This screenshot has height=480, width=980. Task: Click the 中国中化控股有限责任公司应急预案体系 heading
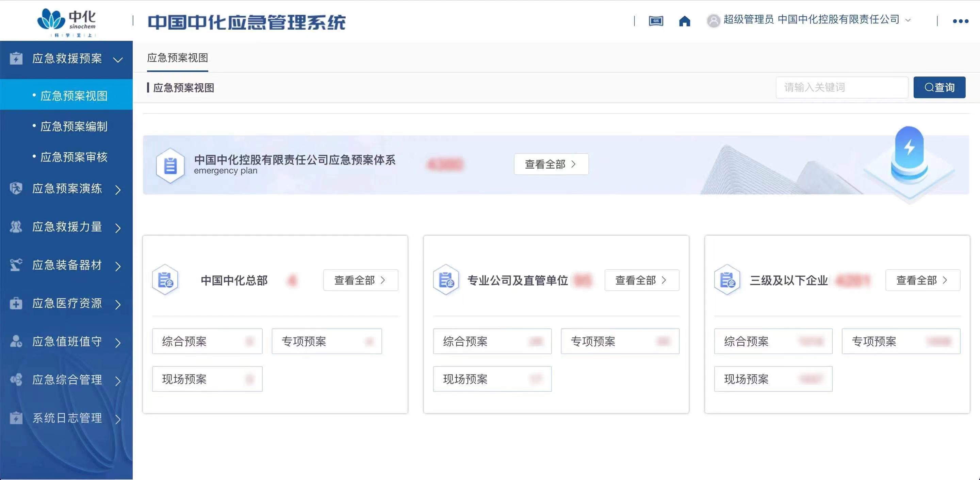[295, 160]
